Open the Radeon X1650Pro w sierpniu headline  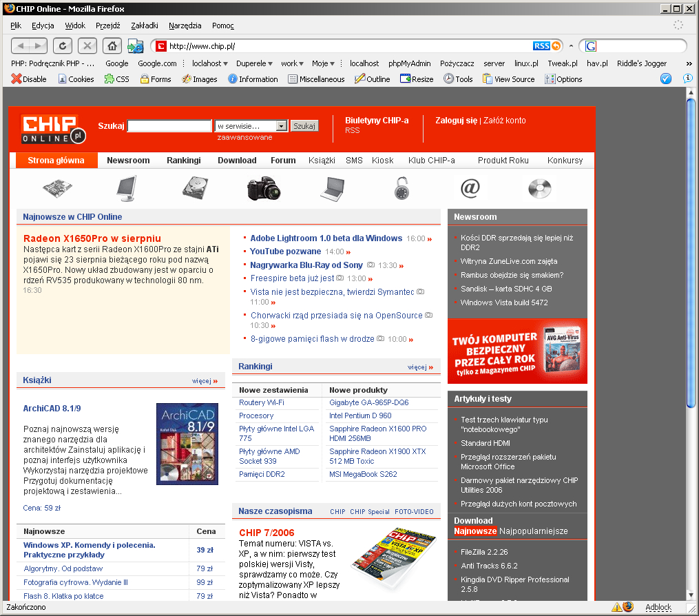tap(92, 238)
